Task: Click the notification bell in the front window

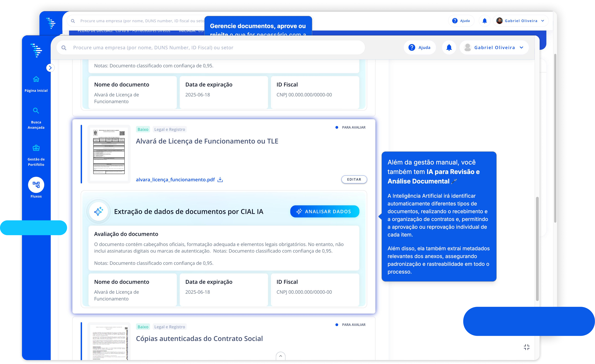Action: click(x=449, y=48)
